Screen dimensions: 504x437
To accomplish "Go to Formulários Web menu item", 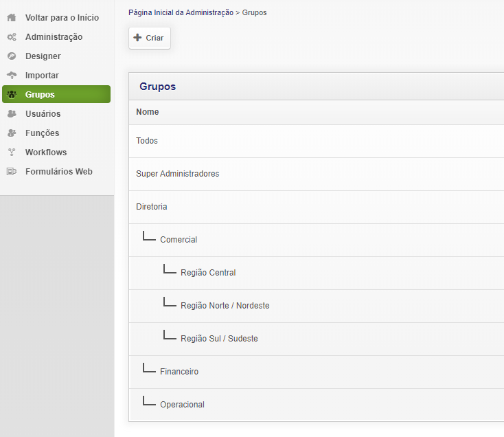I will pyautogui.click(x=58, y=172).
